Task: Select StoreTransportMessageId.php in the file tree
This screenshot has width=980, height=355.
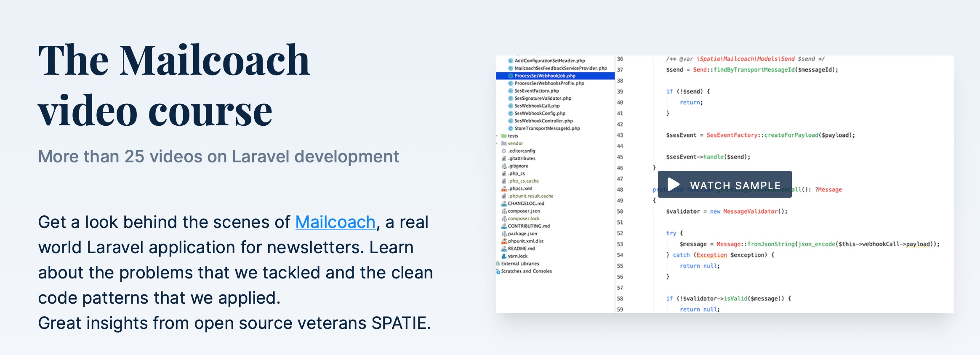Action: pyautogui.click(x=547, y=129)
